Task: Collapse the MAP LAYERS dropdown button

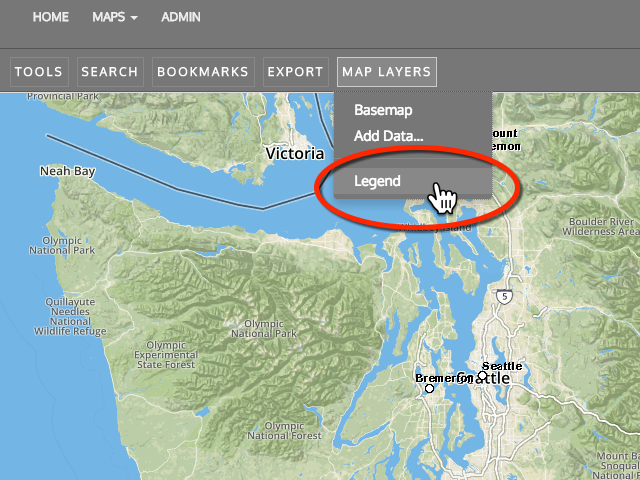Action: click(x=386, y=72)
